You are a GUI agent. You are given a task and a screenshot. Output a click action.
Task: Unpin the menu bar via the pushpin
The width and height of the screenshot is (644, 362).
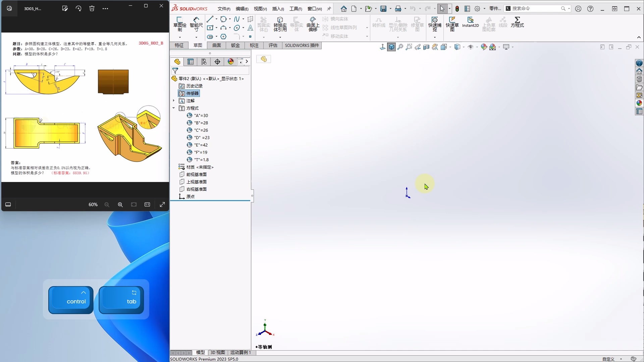pyautogui.click(x=329, y=9)
